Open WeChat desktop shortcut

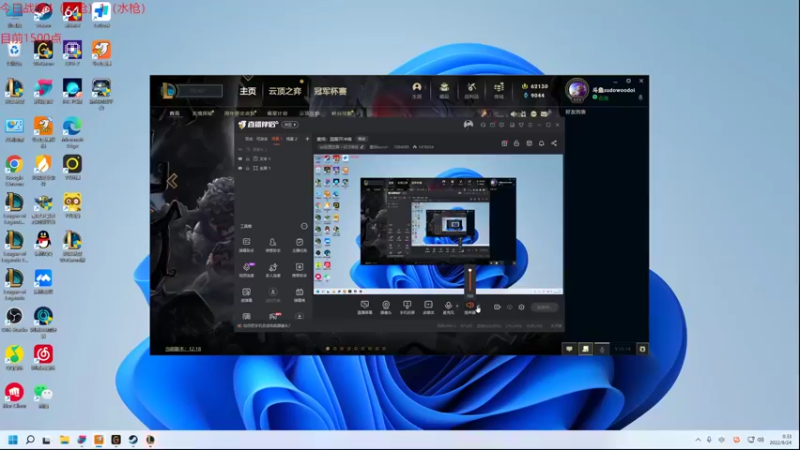[x=43, y=396]
